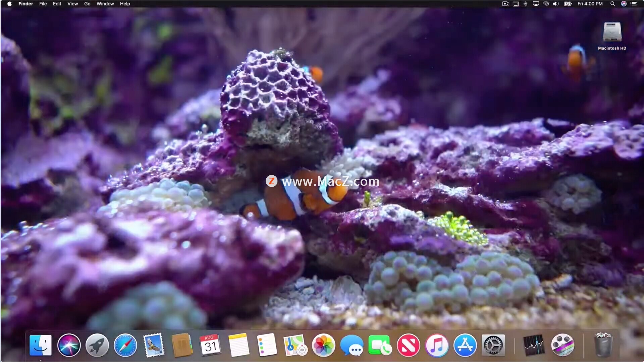
Task: Open Safari compass icon in Dock
Action: [x=125, y=345]
